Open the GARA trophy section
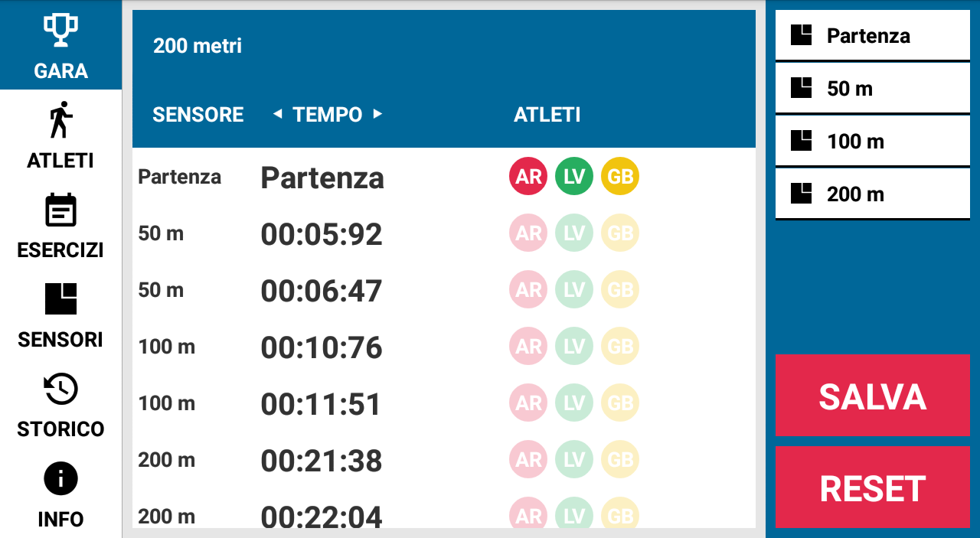The image size is (980, 538). pos(60,45)
